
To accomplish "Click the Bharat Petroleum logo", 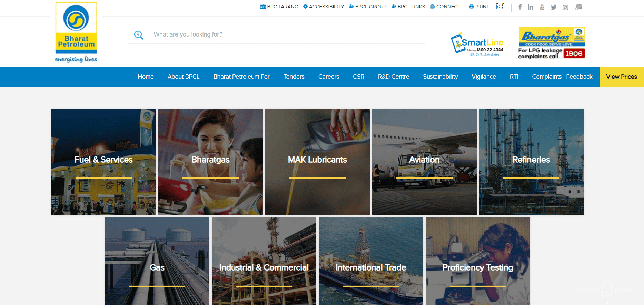I will (x=76, y=32).
